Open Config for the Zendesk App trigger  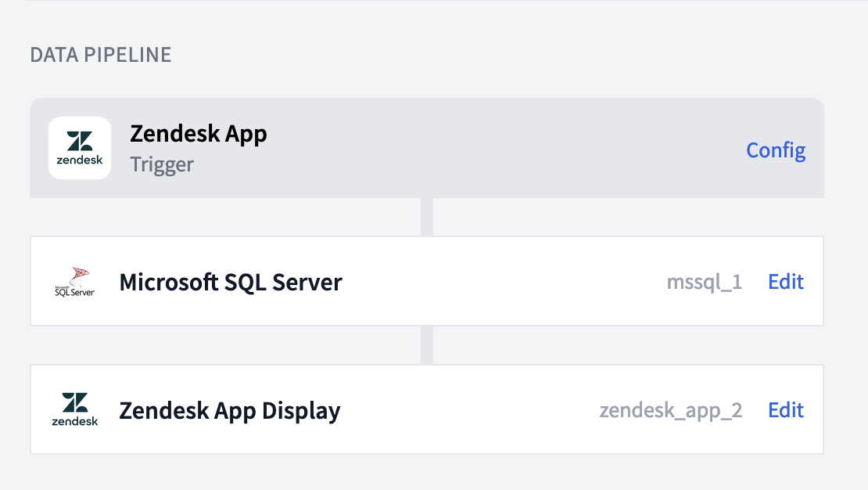(x=775, y=150)
